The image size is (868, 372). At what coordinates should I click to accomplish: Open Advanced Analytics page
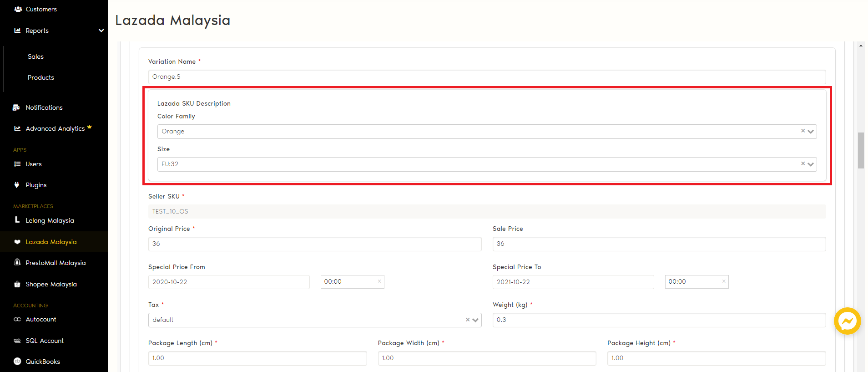[55, 128]
